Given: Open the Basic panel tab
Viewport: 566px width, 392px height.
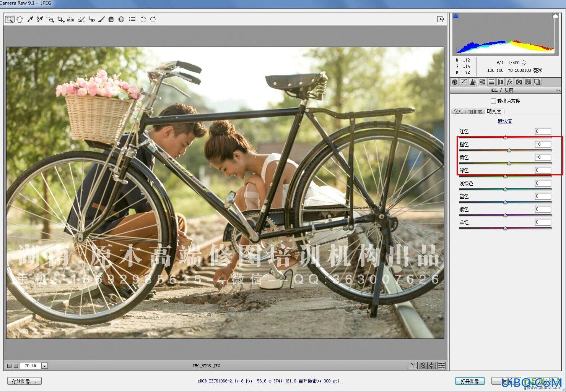Looking at the screenshot, I should (455, 82).
